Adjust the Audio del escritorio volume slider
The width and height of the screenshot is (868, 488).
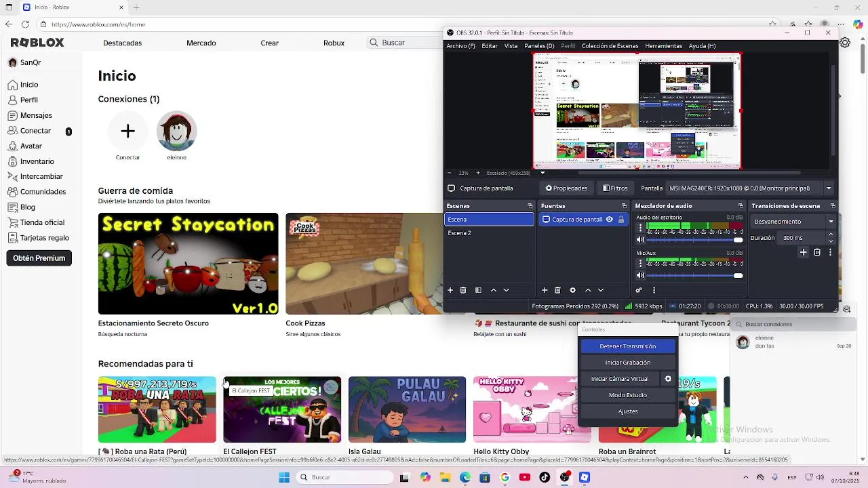[x=694, y=239]
